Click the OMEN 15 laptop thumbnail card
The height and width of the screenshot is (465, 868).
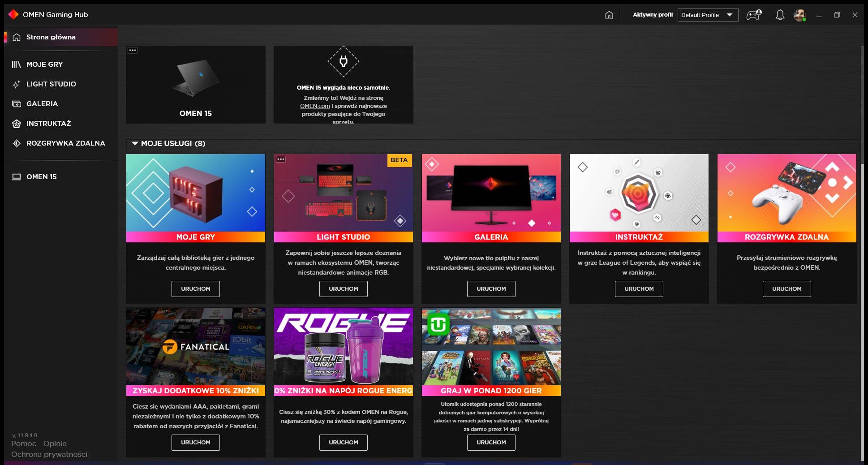click(x=196, y=85)
